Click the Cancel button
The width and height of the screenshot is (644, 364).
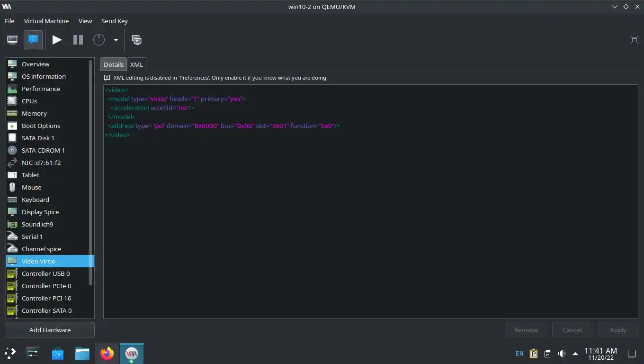572,330
